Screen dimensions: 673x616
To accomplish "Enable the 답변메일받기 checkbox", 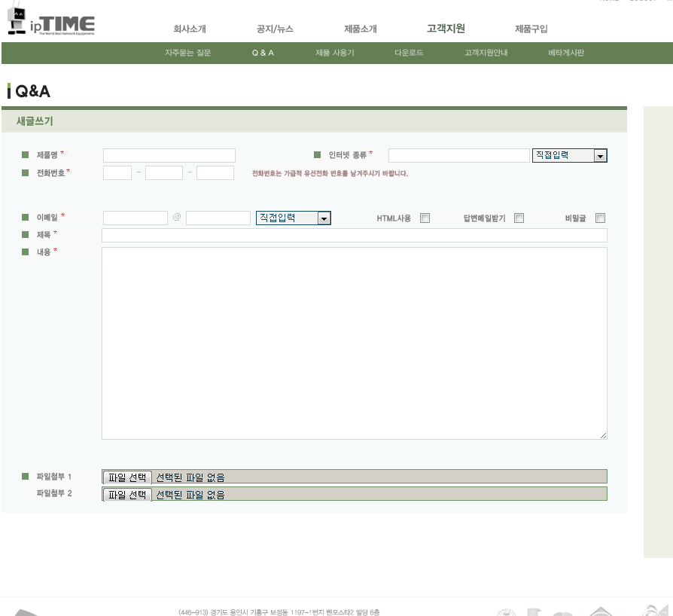I will point(519,218).
